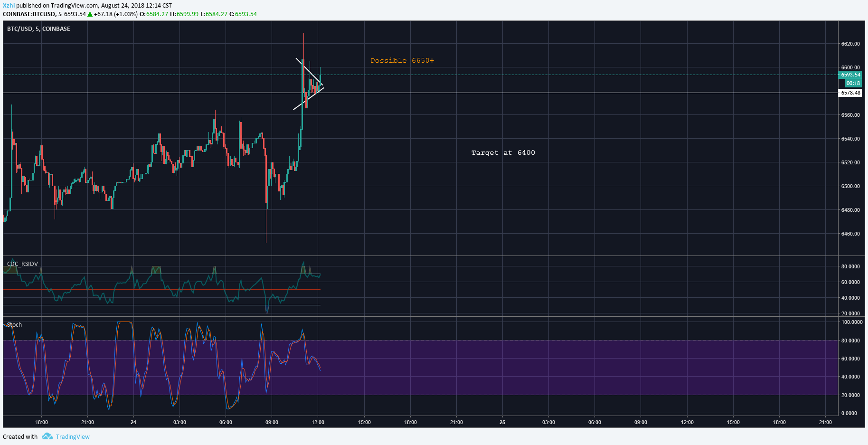Click the '25' date label on time axis
Image resolution: width=868 pixels, height=445 pixels.
[x=502, y=422]
